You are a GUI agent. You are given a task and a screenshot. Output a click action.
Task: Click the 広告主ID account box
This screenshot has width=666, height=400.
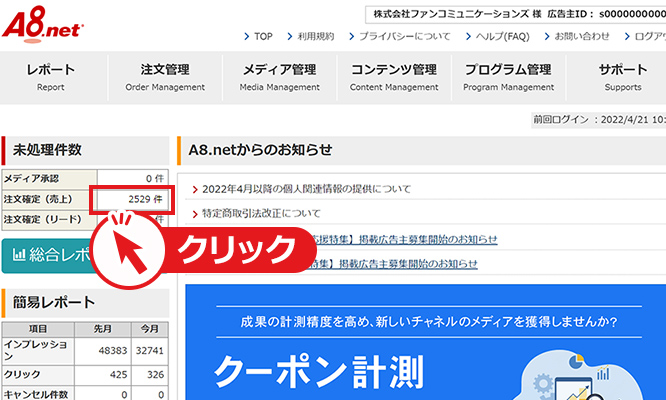[516, 14]
